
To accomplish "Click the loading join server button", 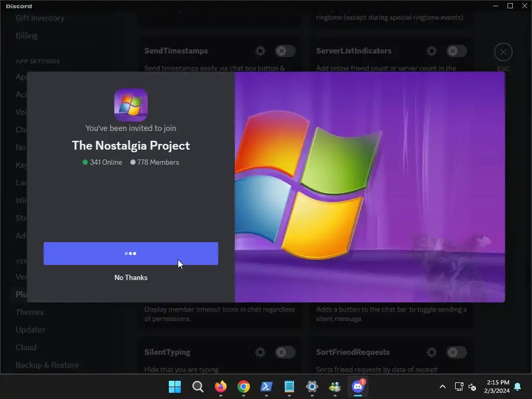I will pyautogui.click(x=130, y=254).
